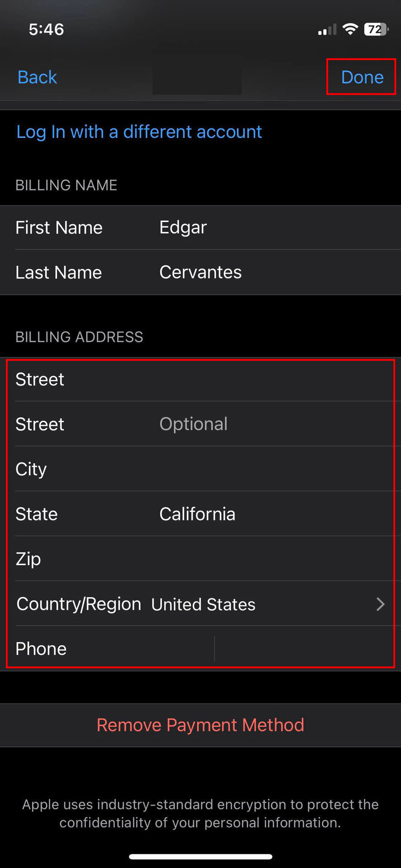
Task: Tap the Zip code field
Action: tap(271, 559)
